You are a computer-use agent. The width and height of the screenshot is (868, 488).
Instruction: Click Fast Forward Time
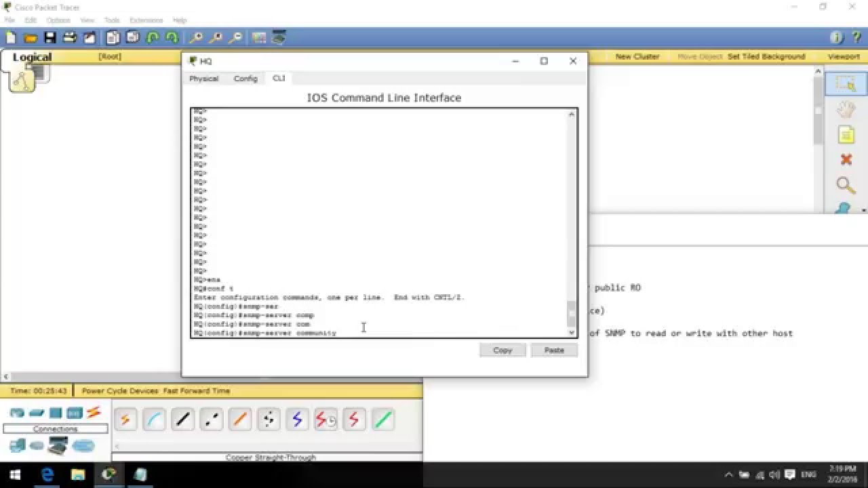[x=197, y=391]
